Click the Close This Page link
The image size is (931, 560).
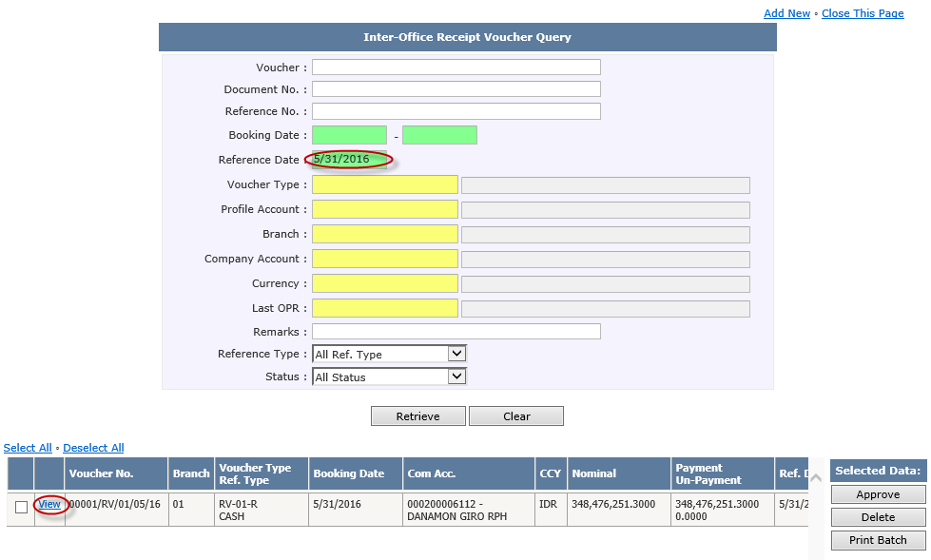pyautogui.click(x=863, y=13)
